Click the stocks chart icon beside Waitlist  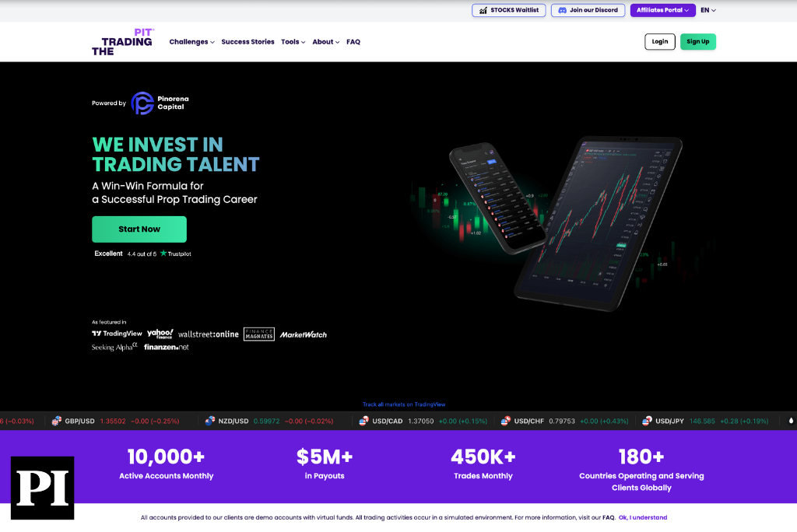click(483, 10)
